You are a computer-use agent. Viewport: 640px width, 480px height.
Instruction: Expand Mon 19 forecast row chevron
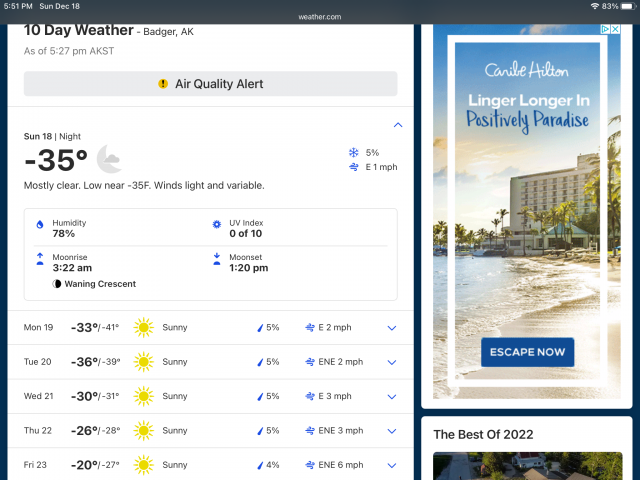[x=392, y=328]
